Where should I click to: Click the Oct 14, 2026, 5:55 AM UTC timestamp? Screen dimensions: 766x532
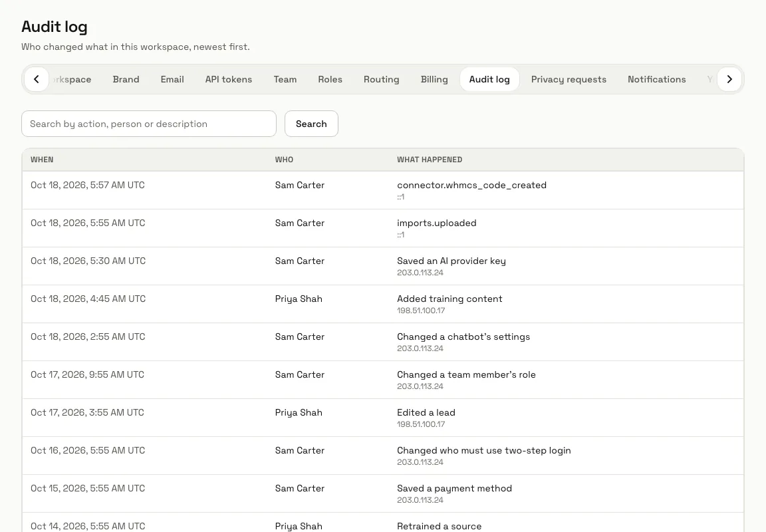point(88,526)
